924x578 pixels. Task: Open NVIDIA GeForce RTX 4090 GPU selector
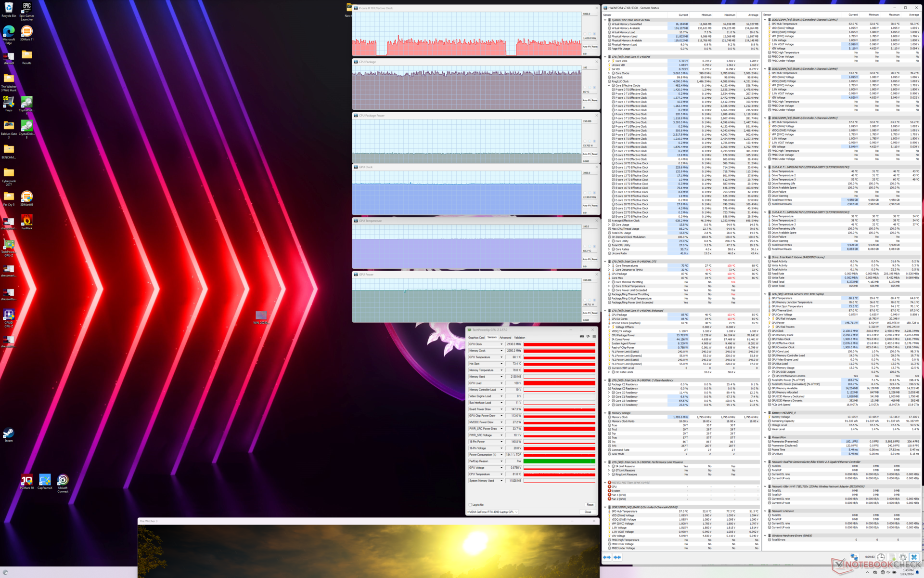pyautogui.click(x=492, y=512)
